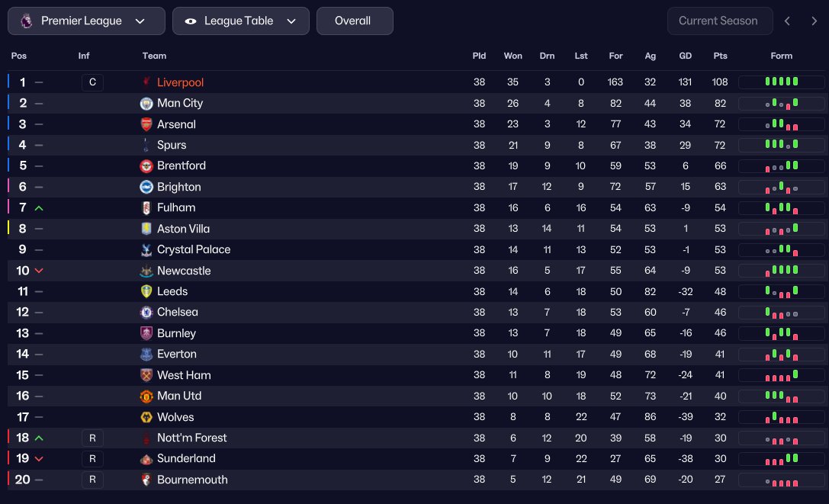
Task: Click Liverpool's form indicator bars
Action: (x=782, y=82)
